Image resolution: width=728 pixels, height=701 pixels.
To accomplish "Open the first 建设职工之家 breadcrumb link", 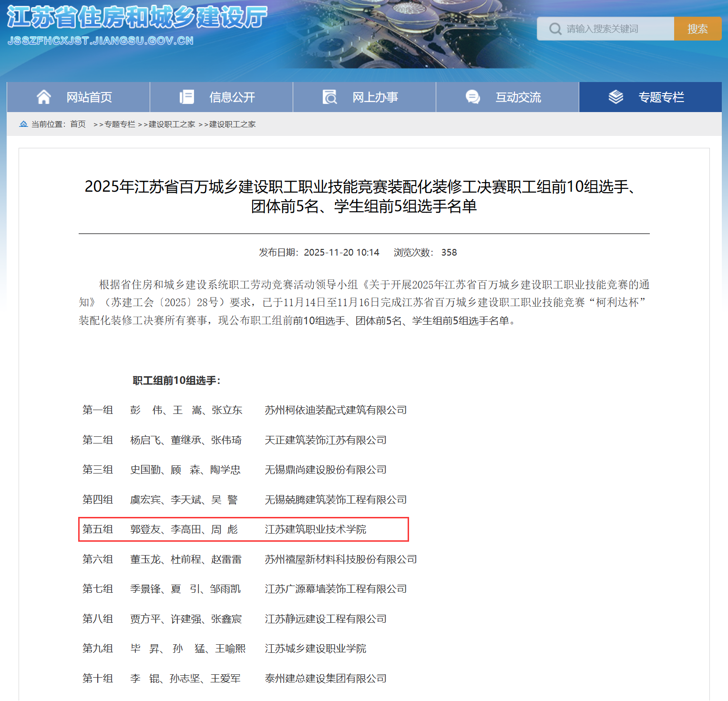I will tap(172, 124).
